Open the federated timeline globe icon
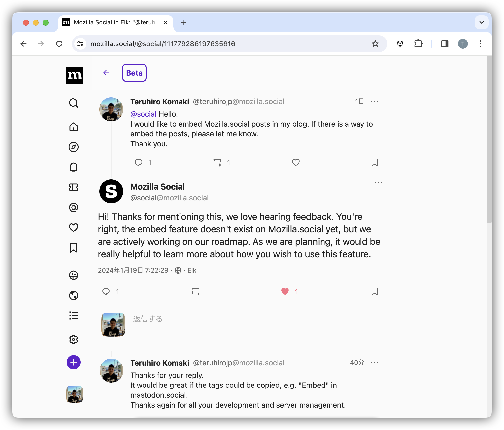This screenshot has width=504, height=430. coord(73,296)
